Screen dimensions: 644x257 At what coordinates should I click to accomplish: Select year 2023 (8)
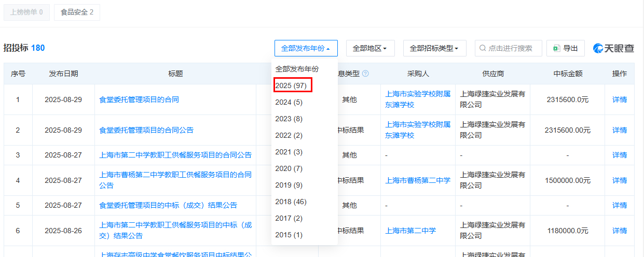pos(305,119)
